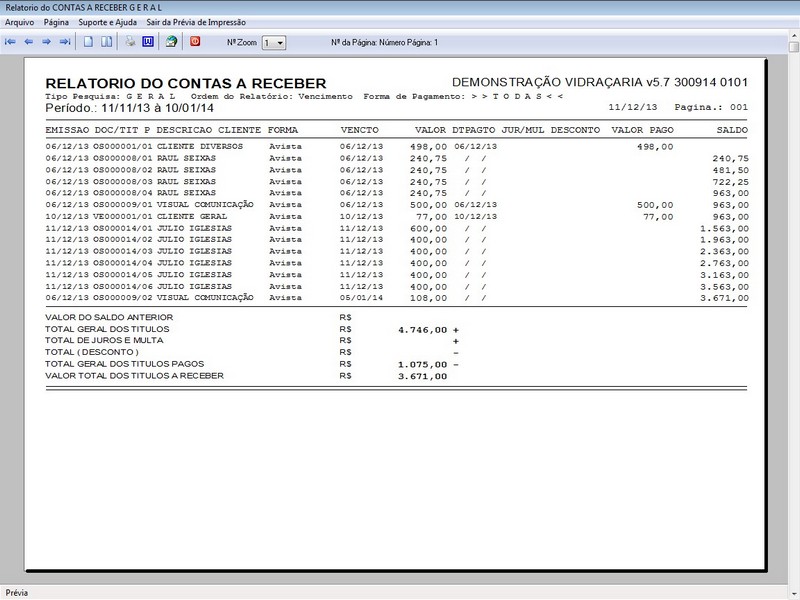This screenshot has height=600, width=800.
Task: Click valor pago 498,00 in first row
Action: pos(655,147)
